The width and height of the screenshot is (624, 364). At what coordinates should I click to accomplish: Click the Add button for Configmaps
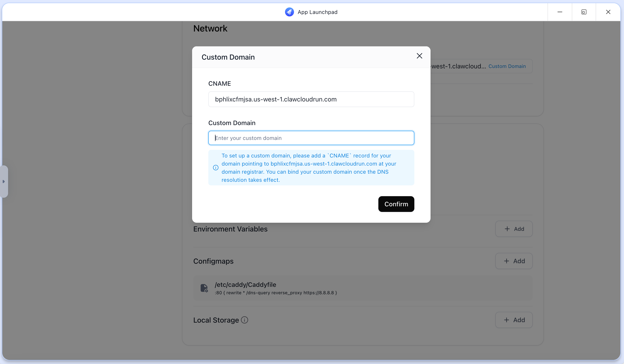click(514, 261)
